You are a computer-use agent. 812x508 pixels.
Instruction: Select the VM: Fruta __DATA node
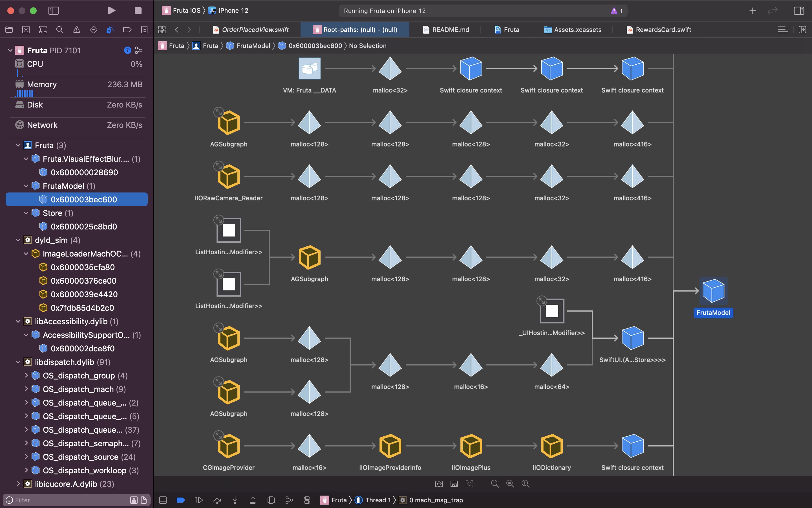[x=309, y=69]
